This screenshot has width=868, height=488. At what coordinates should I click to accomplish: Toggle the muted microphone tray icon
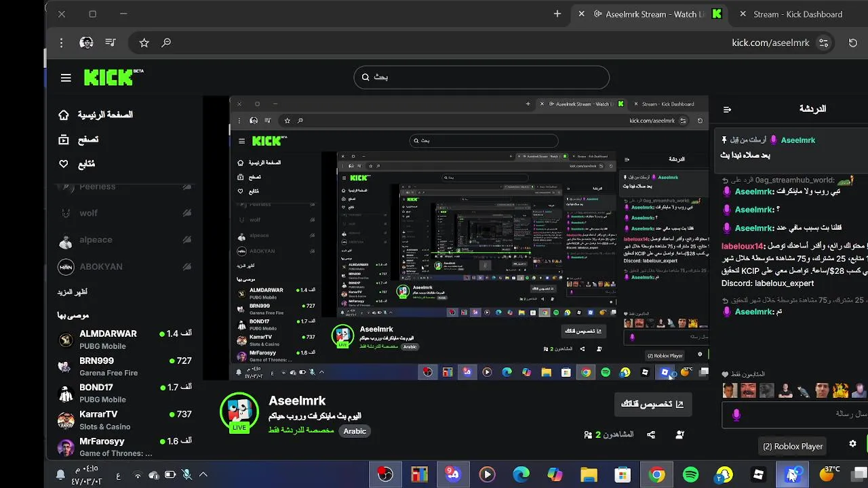coord(186,474)
